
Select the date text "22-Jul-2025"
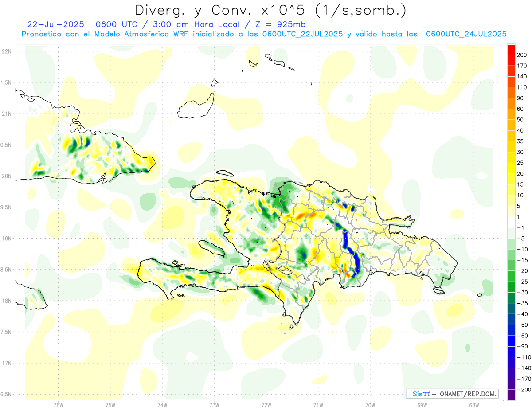pyautogui.click(x=55, y=24)
